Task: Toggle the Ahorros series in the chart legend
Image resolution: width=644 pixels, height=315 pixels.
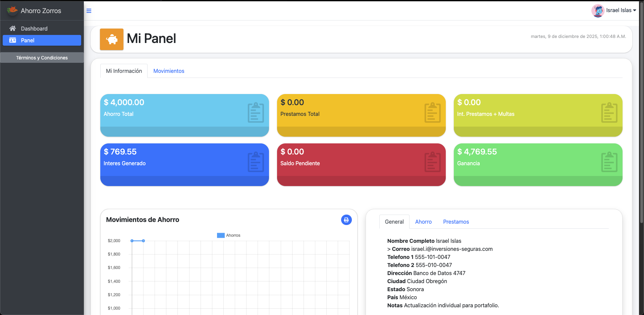Action: pyautogui.click(x=228, y=235)
